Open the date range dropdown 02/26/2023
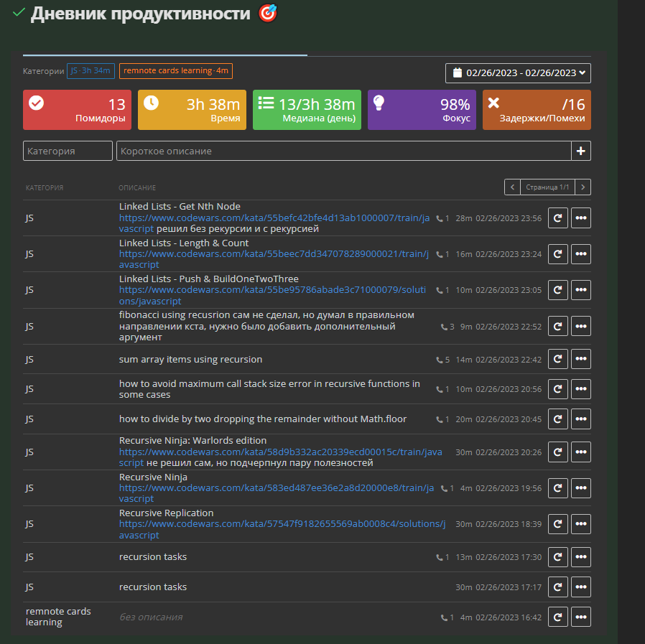This screenshot has height=644, width=645. click(x=518, y=73)
